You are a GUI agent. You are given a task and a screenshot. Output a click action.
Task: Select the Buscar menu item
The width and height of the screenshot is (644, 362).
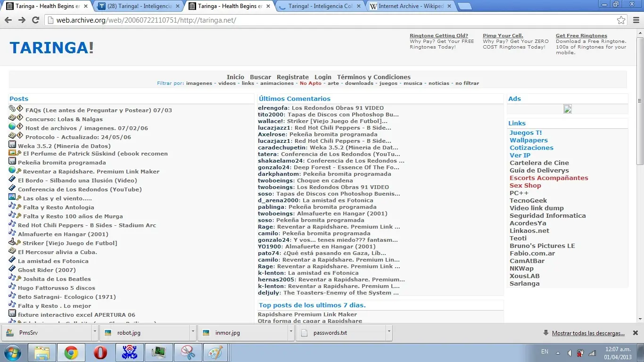pos(260,77)
